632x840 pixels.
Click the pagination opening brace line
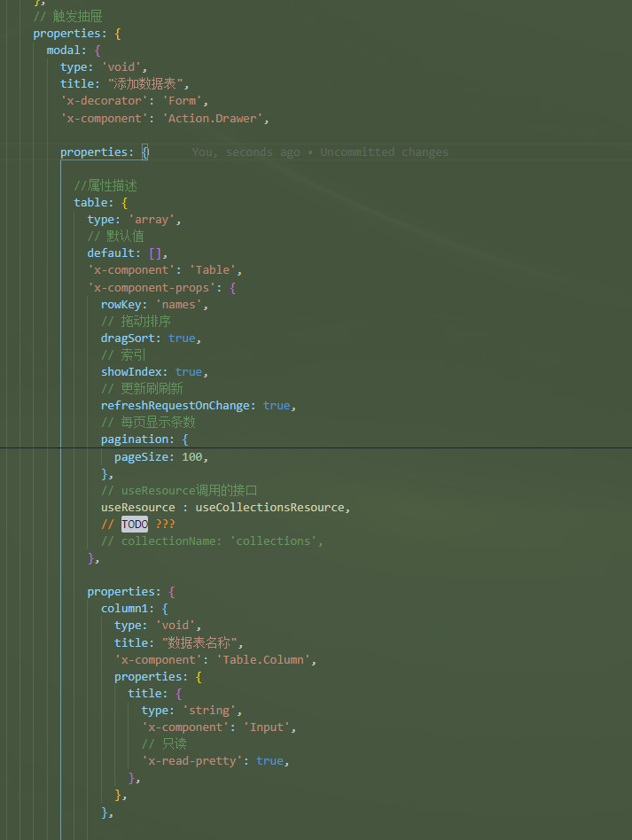click(144, 439)
